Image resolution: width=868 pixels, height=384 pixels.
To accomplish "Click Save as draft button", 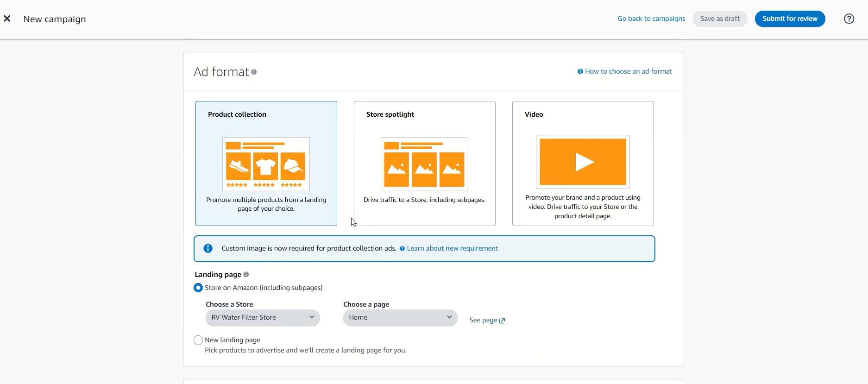I will coord(720,19).
